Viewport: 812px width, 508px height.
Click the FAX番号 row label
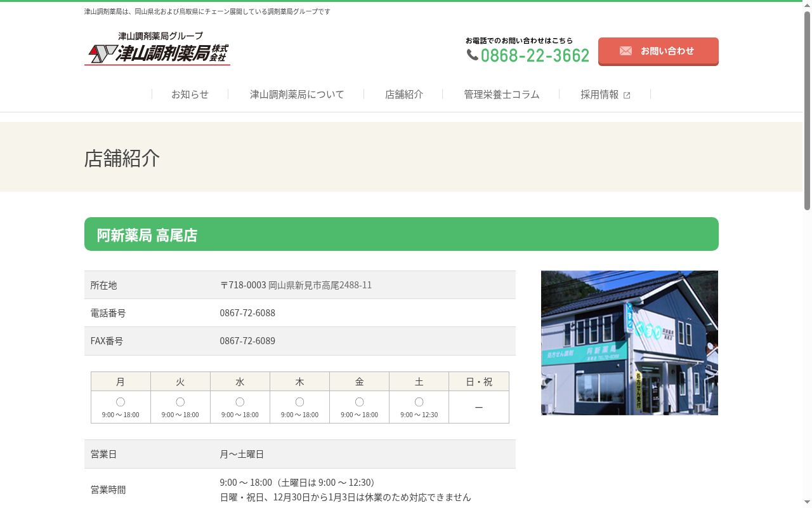(107, 341)
